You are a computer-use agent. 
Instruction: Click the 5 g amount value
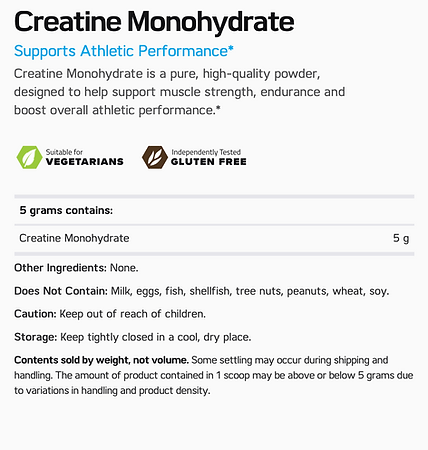pos(401,238)
